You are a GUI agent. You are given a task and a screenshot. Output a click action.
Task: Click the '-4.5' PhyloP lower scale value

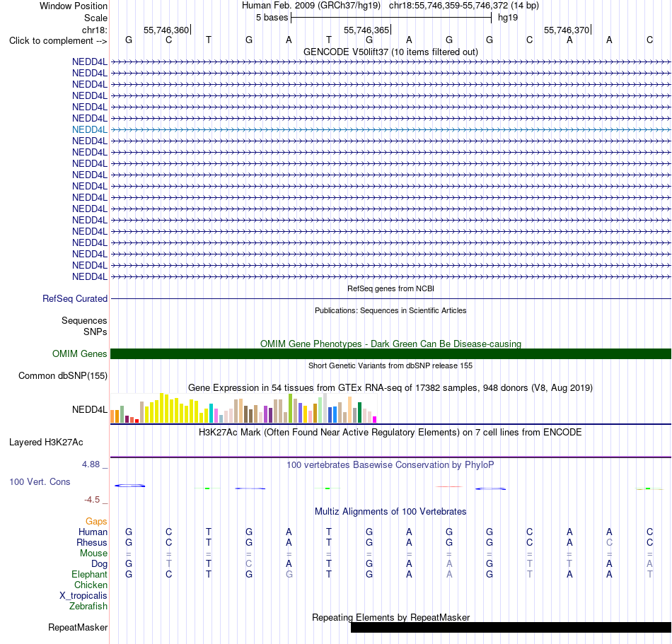tap(92, 500)
